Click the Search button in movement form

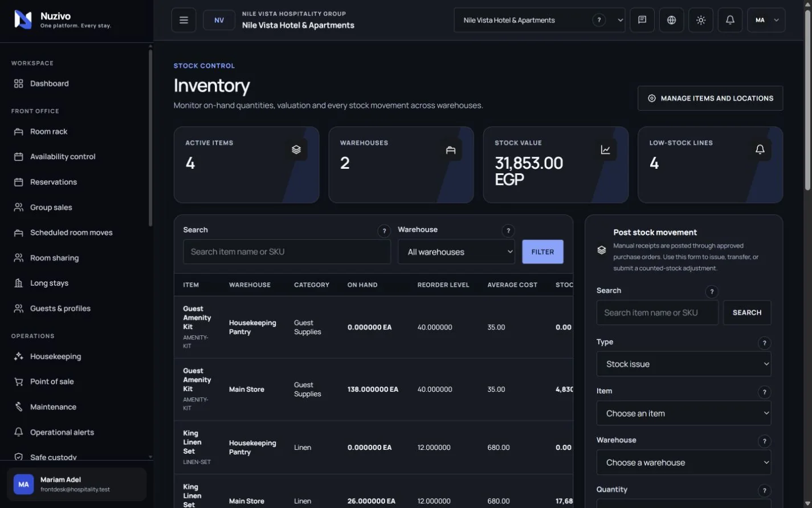pos(747,312)
